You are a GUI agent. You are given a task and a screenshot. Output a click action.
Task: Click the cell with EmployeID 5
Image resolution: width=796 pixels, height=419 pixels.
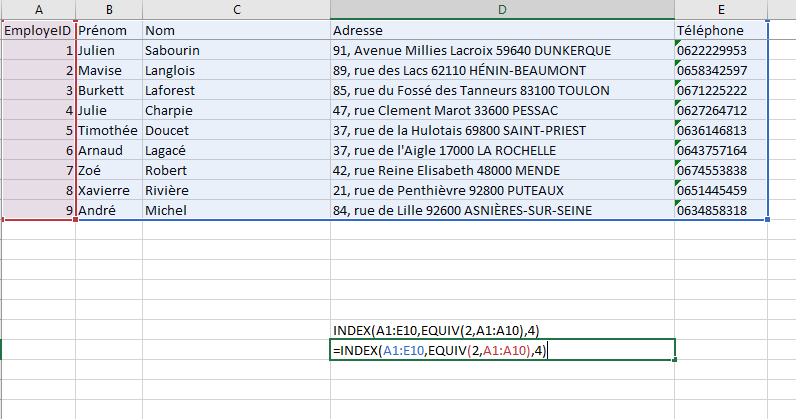pos(39,130)
